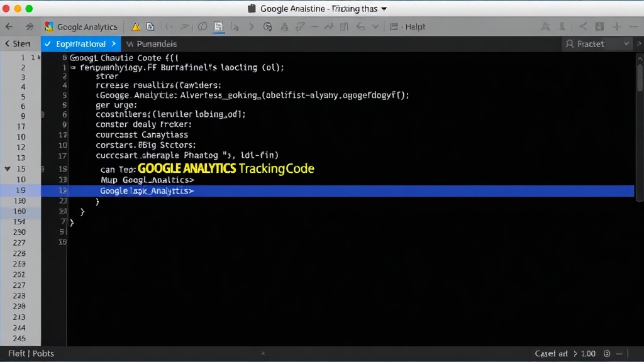Image resolution: width=644 pixels, height=362 pixels.
Task: Click the vertical scrollbar thumb
Action: [x=640, y=77]
